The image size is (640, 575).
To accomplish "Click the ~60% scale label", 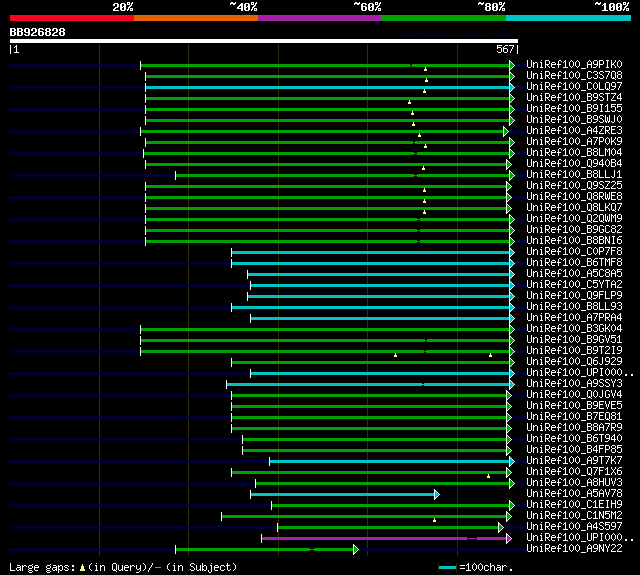I will pos(367,7).
